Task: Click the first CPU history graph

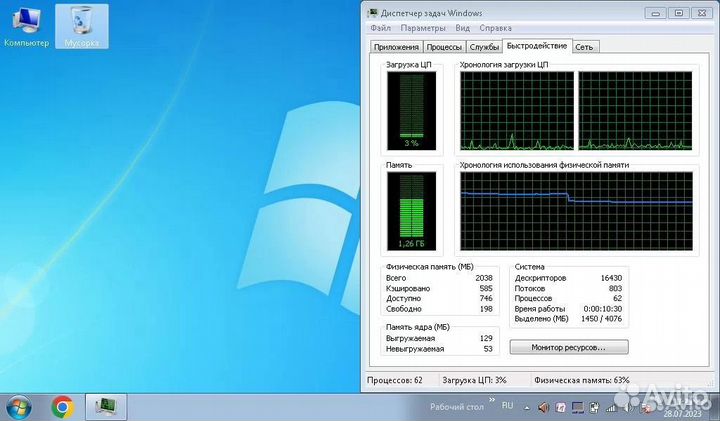Action: pyautogui.click(x=517, y=111)
